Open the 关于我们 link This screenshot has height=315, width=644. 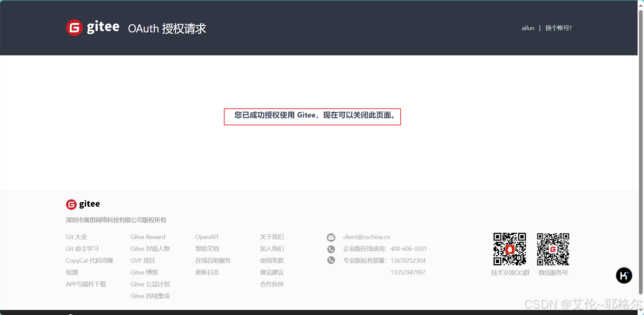tap(272, 237)
